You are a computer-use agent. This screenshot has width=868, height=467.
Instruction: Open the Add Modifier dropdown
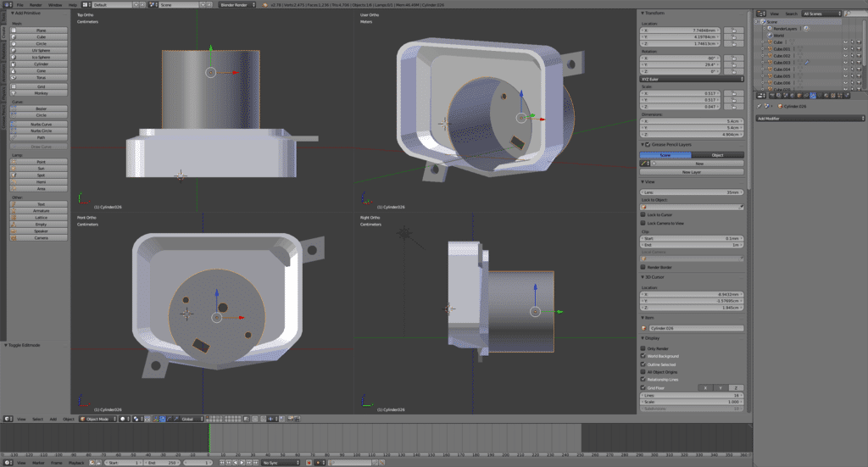click(810, 118)
